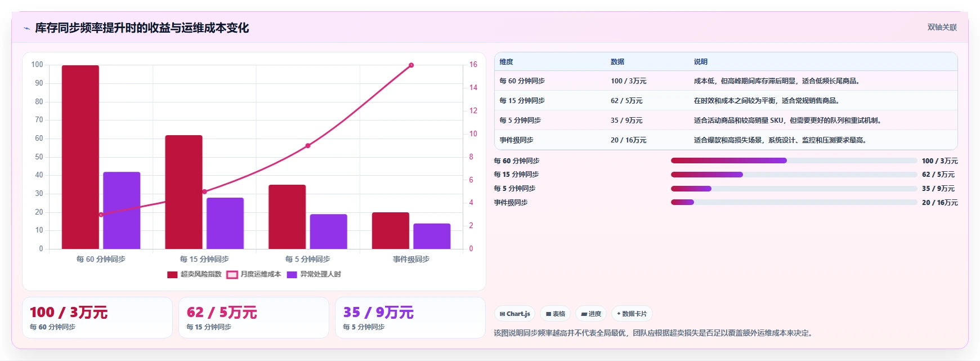Click the 数据 column header
This screenshot has height=361, width=980.
click(617, 62)
